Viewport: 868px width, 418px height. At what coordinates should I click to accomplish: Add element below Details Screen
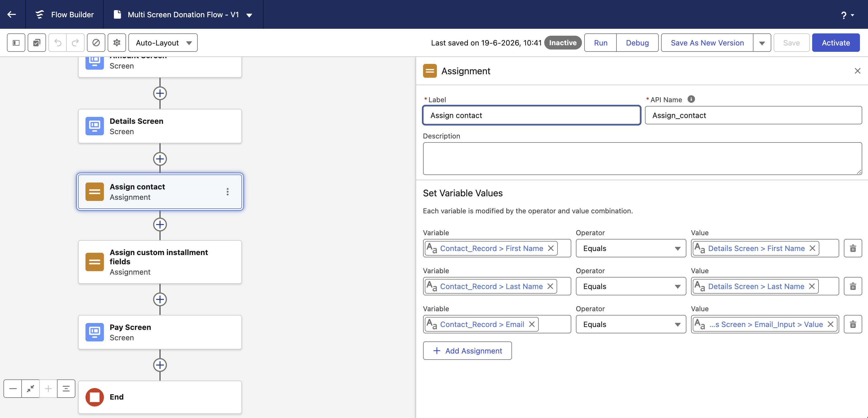click(x=160, y=159)
